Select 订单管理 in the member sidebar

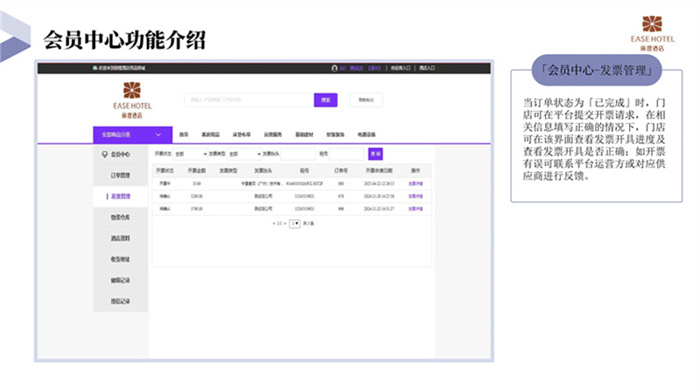(x=120, y=175)
